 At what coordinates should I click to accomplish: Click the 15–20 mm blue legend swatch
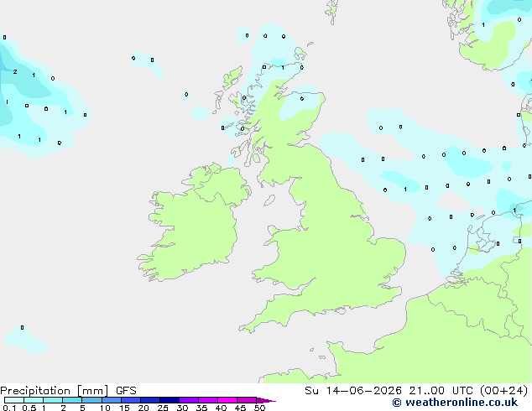click(x=131, y=400)
